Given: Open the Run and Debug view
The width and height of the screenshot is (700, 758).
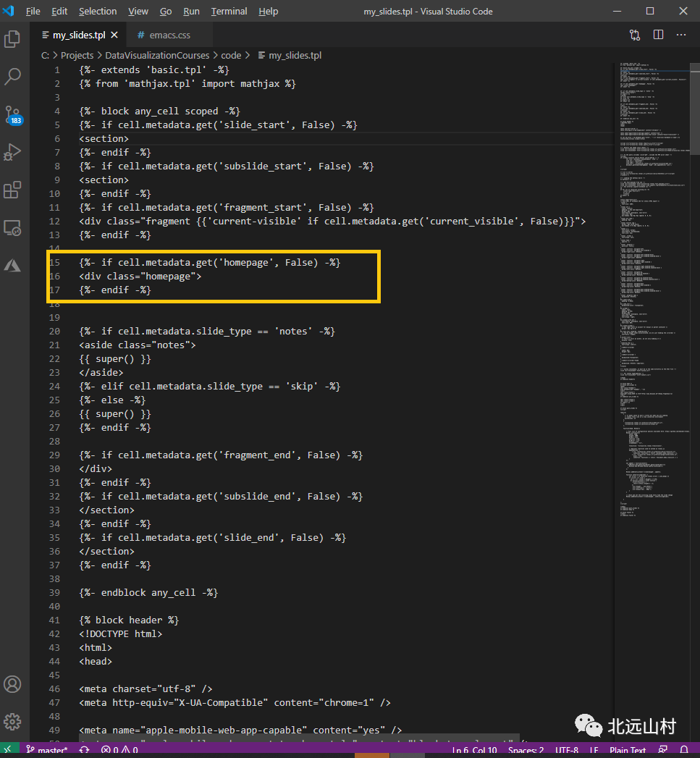Looking at the screenshot, I should pos(12,152).
